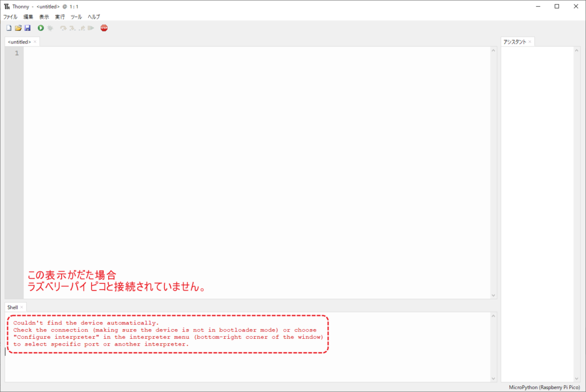Screen dimensions: 586x392
Task: Open the ヘルプ menu
Action: click(x=94, y=17)
